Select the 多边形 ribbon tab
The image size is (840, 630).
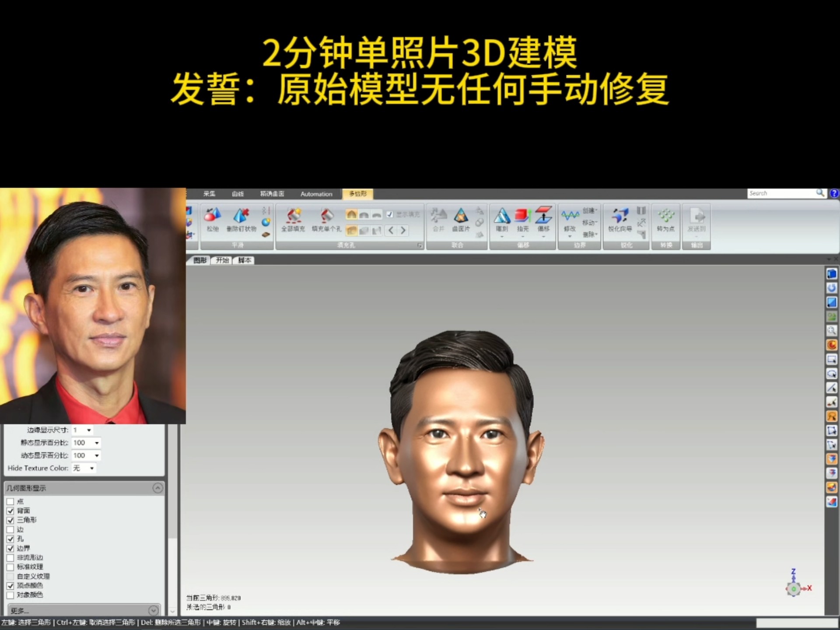tap(358, 194)
